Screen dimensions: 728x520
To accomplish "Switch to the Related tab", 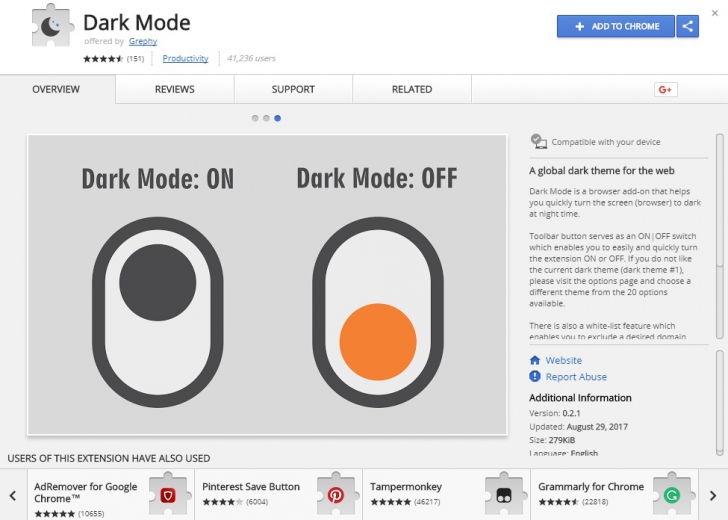I will [x=412, y=89].
